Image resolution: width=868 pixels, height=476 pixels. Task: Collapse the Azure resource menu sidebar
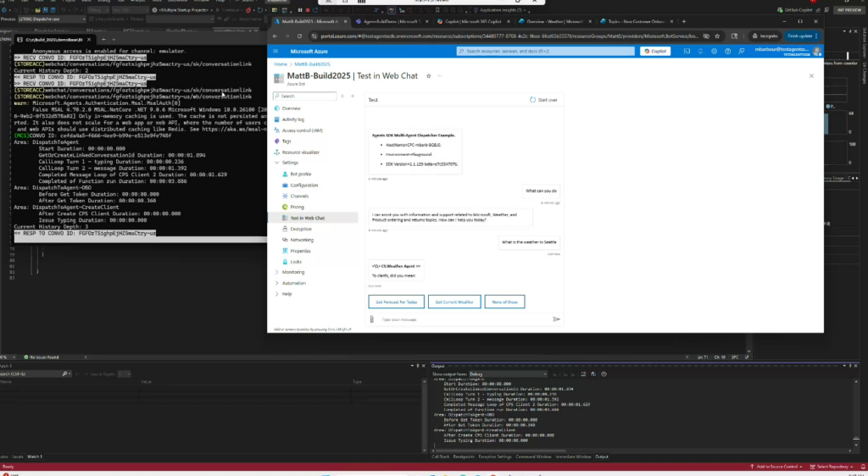[x=353, y=97]
